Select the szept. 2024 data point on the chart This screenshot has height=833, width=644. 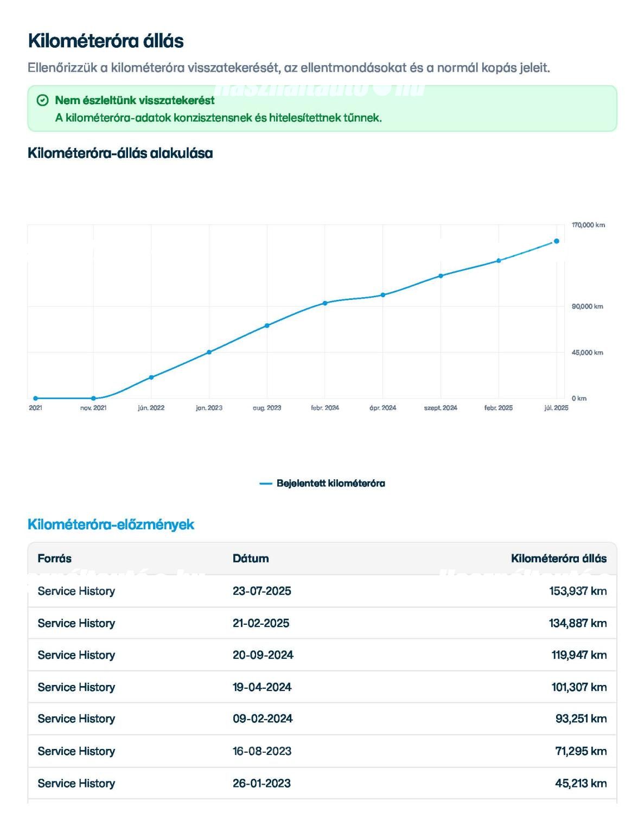click(x=441, y=275)
